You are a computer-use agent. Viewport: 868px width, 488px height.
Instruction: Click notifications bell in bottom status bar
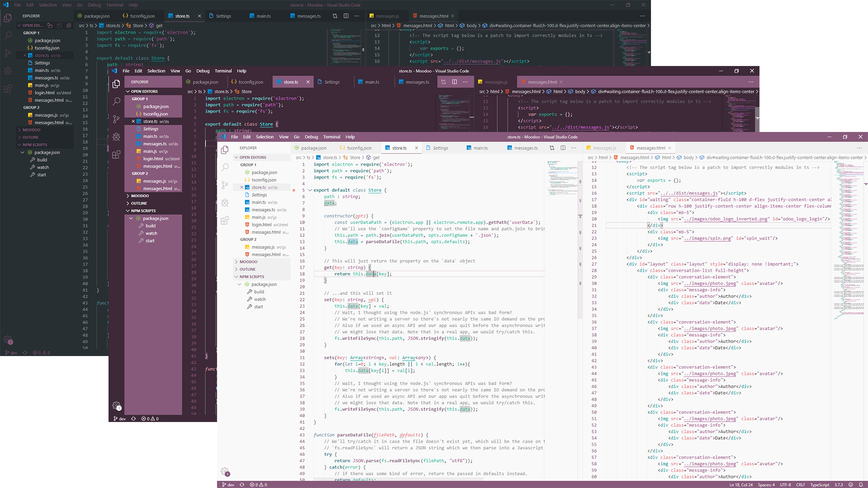[861, 485]
